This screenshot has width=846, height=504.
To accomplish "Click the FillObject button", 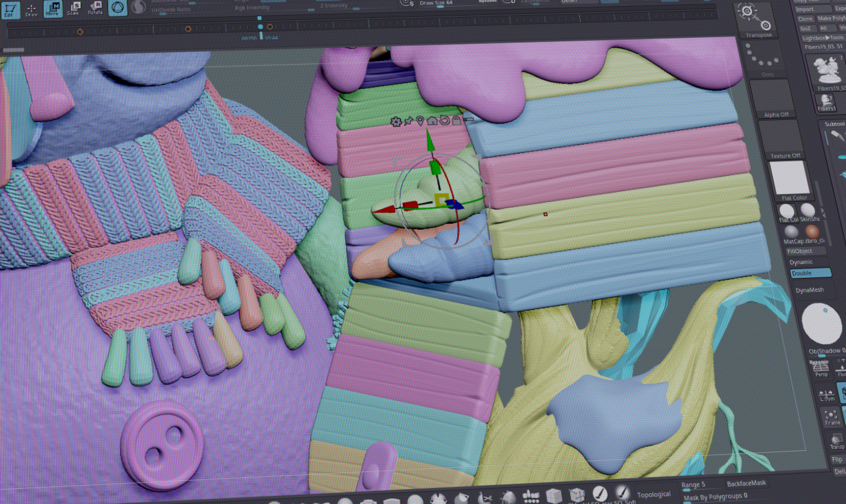I will tap(807, 251).
